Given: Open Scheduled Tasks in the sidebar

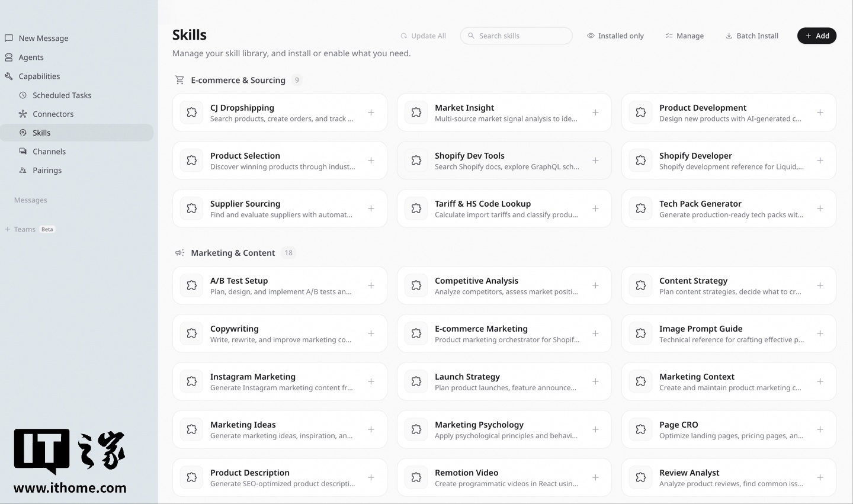Looking at the screenshot, I should [x=62, y=95].
